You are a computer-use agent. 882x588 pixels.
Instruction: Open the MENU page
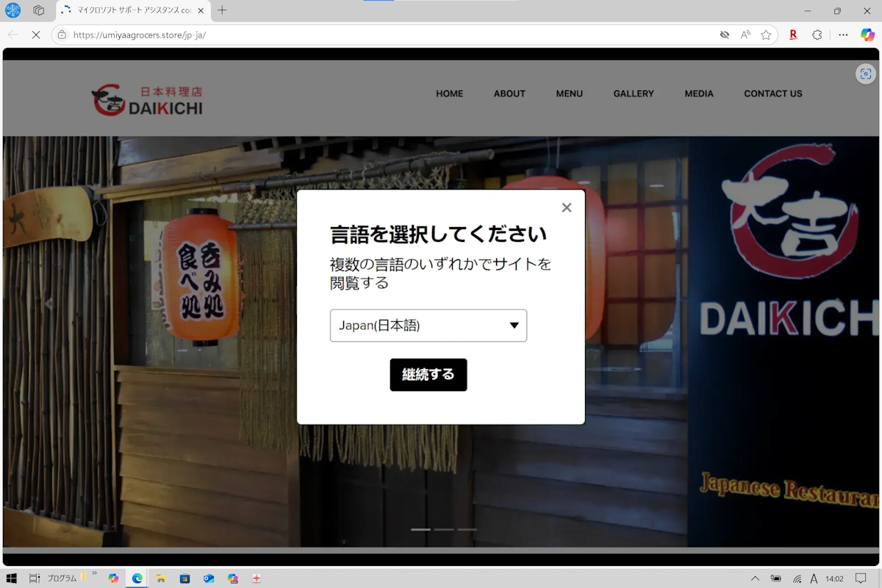click(570, 94)
